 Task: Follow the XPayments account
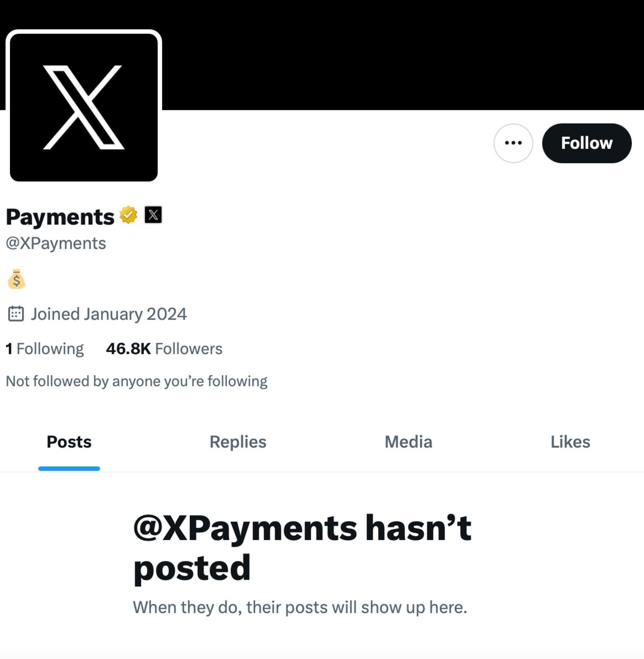pyautogui.click(x=587, y=143)
